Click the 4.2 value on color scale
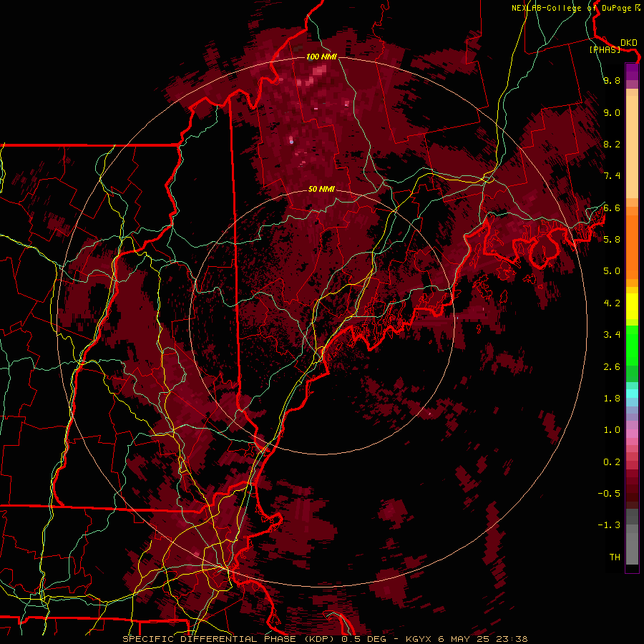Viewport: 644px width, 644px height. 612,303
